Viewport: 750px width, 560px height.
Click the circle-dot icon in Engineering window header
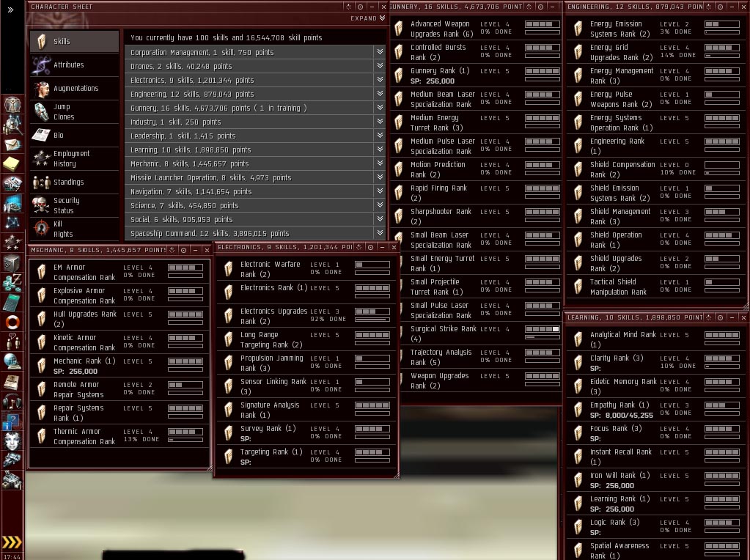[720, 7]
